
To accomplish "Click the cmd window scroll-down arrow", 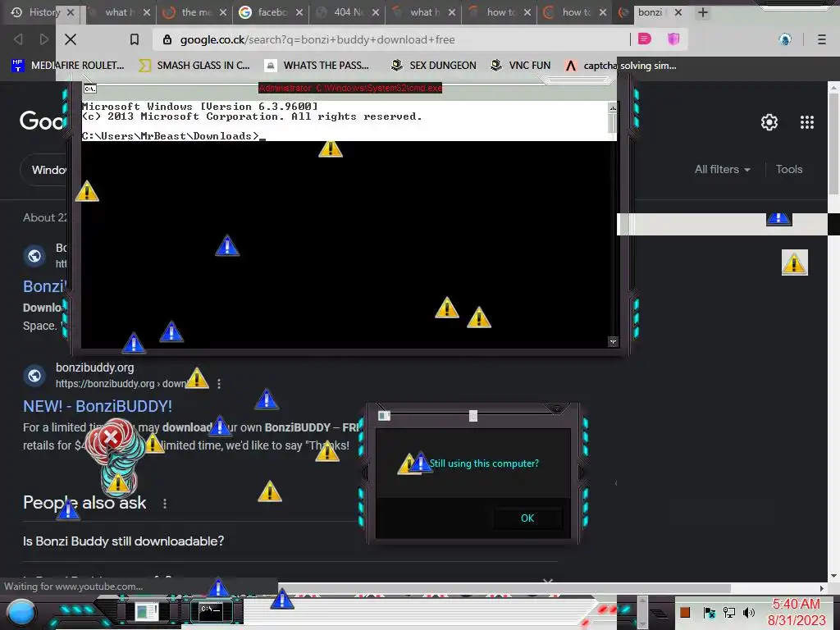I will [x=613, y=341].
